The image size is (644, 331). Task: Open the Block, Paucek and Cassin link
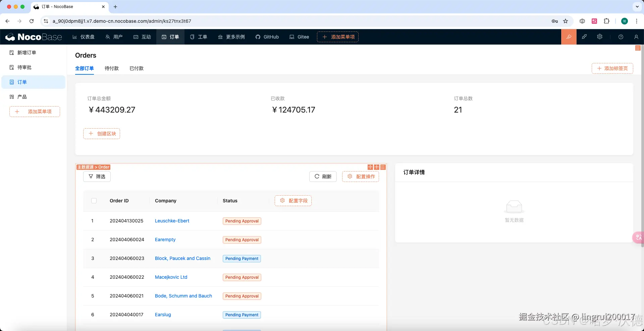[183, 258]
